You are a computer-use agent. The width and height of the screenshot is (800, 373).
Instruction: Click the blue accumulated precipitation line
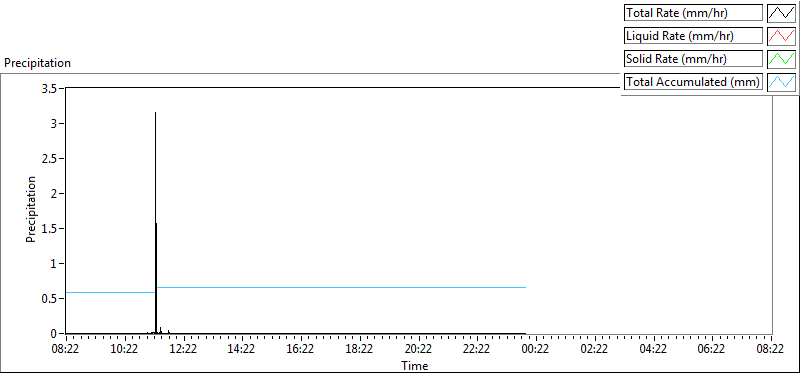(341, 288)
